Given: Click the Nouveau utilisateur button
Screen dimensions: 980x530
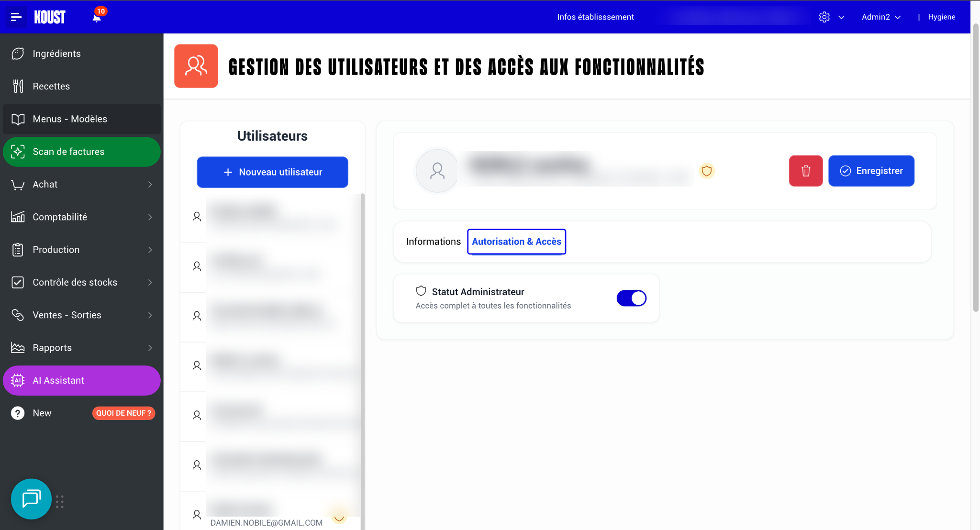Looking at the screenshot, I should coord(272,172).
